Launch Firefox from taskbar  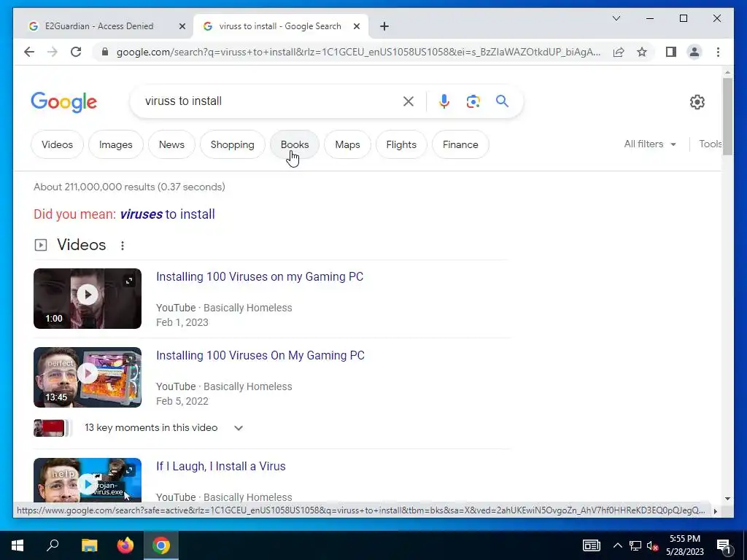pyautogui.click(x=125, y=545)
